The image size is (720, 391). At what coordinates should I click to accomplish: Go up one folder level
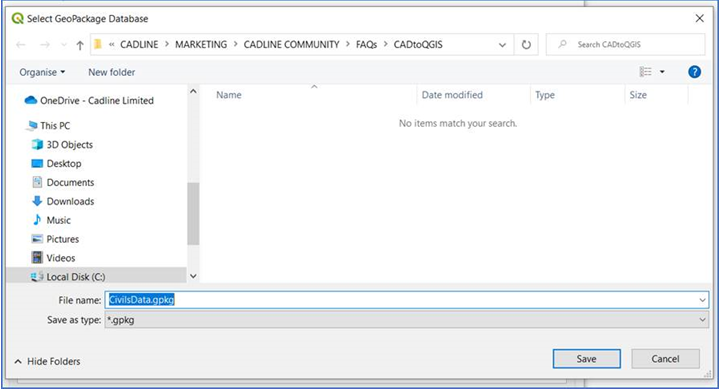[x=80, y=45]
